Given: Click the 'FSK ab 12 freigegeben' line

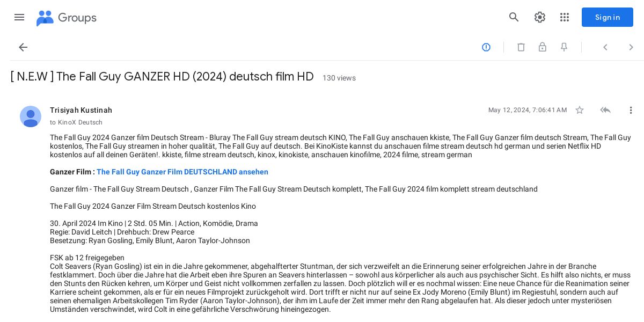Looking at the screenshot, I should (87, 258).
